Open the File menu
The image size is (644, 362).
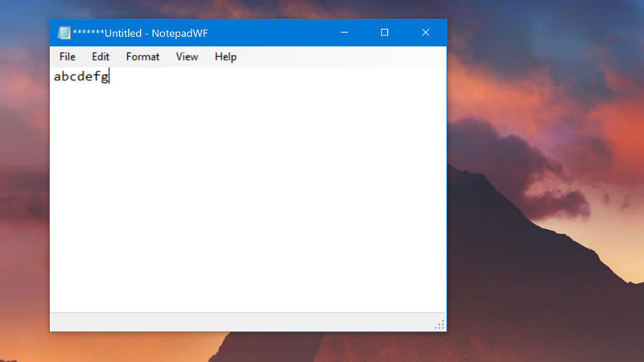pyautogui.click(x=68, y=57)
